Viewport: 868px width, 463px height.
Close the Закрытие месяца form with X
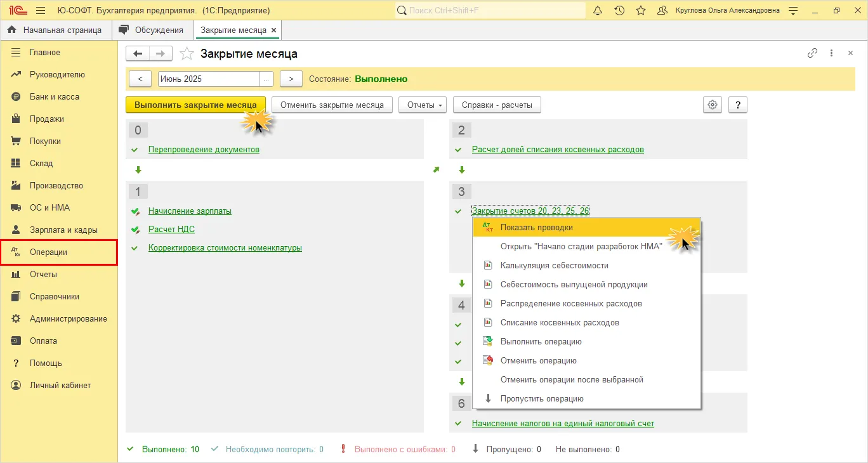(850, 53)
